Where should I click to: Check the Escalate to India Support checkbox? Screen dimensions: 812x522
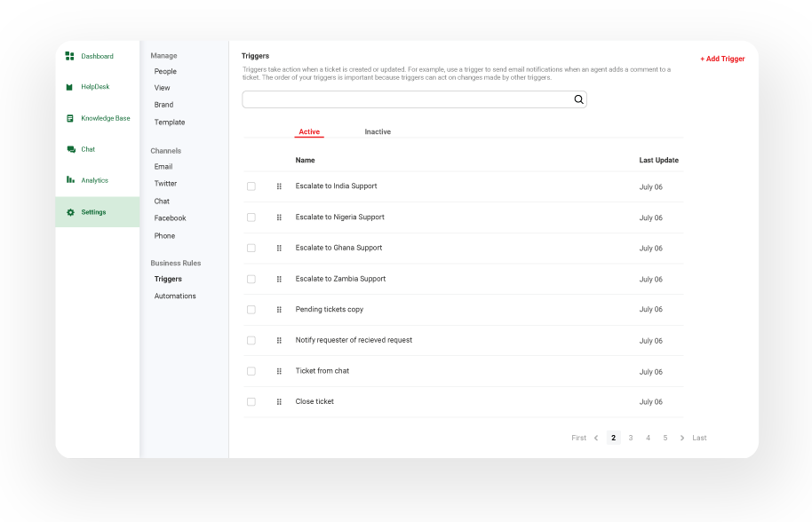pos(251,186)
